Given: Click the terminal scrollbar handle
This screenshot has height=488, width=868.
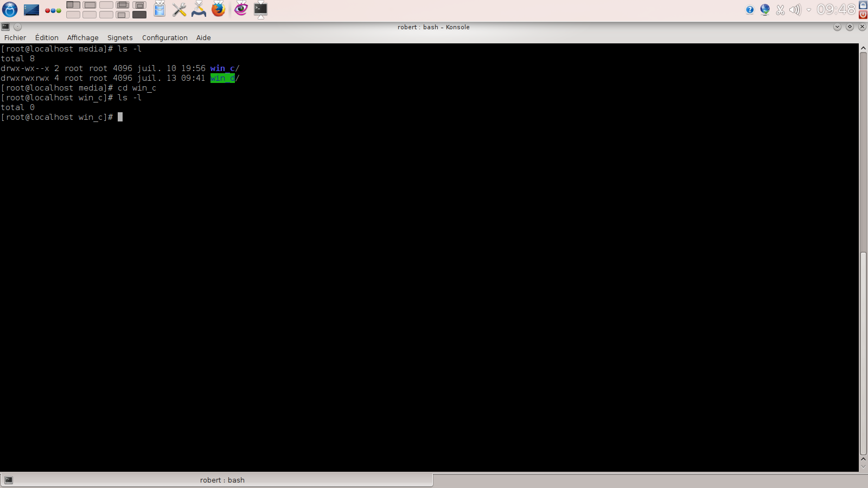Looking at the screenshot, I should point(863,354).
